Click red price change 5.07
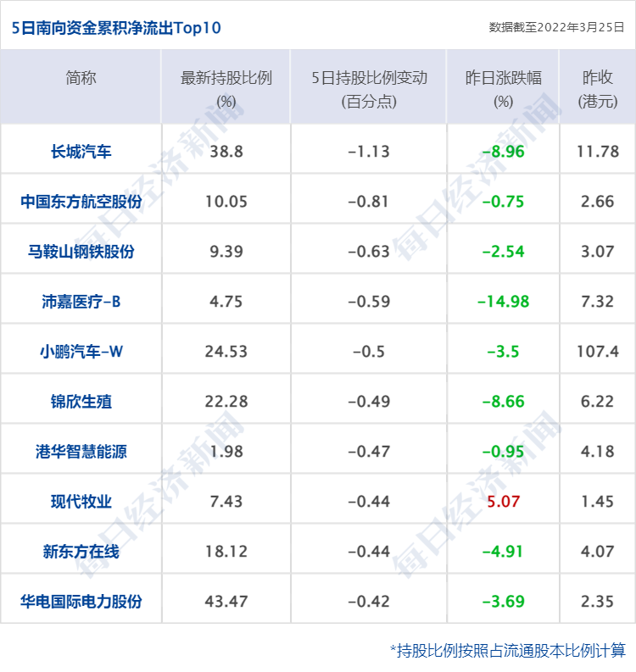Image resolution: width=636 pixels, height=672 pixels. click(x=504, y=502)
